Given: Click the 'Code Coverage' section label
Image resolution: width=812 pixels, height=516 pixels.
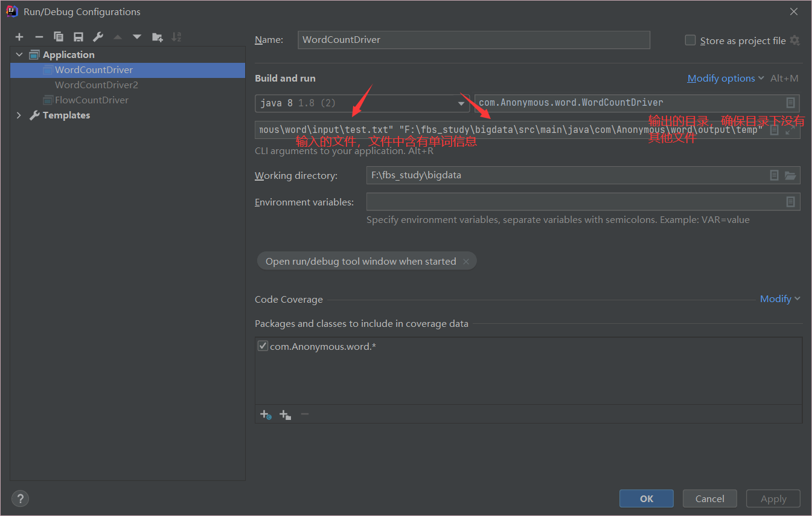Looking at the screenshot, I should point(289,299).
